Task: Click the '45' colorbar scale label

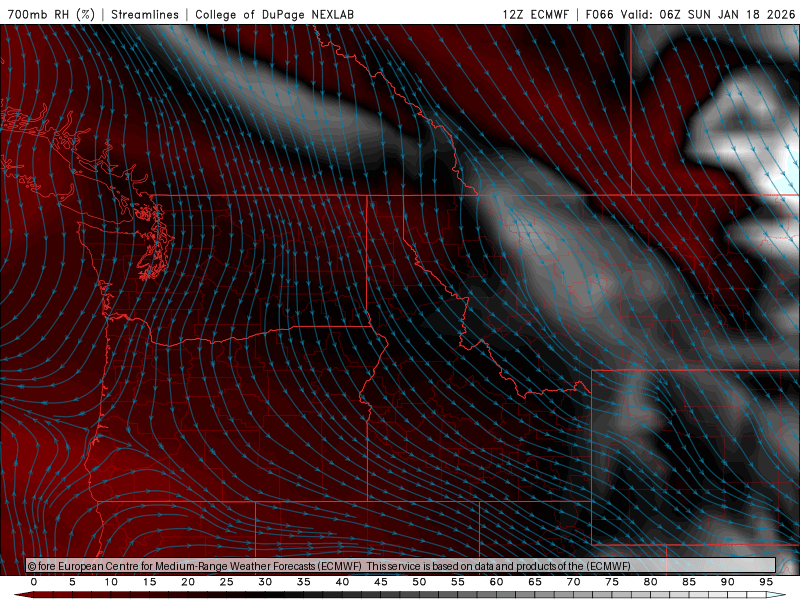Action: 381,582
